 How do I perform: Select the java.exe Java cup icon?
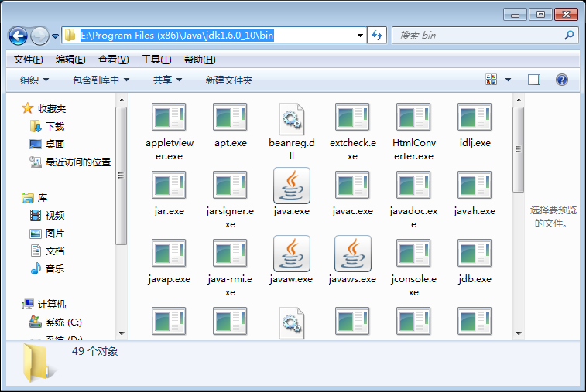point(292,186)
